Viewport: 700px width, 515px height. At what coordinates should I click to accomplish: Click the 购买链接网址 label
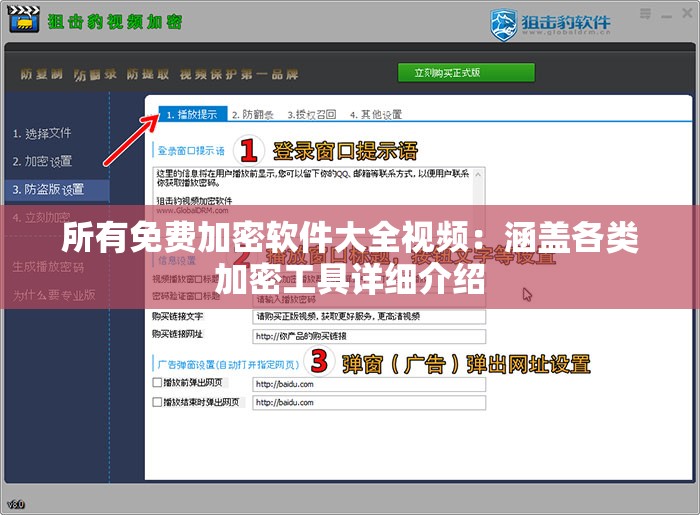(177, 334)
